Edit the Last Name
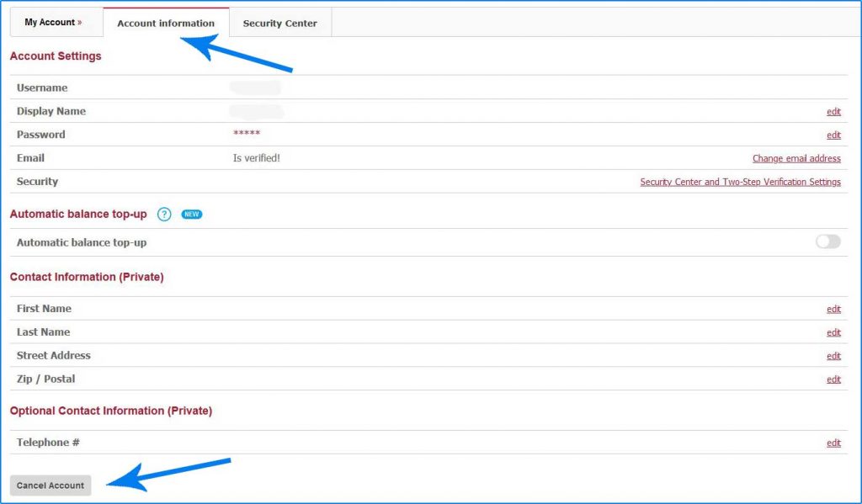Screen dimensions: 862x504 click(x=833, y=332)
